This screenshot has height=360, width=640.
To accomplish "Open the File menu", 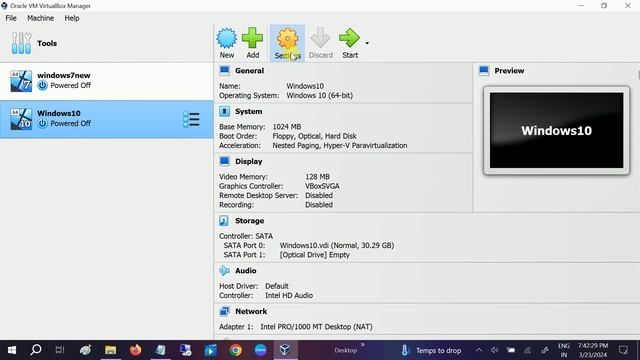I will pos(11,18).
